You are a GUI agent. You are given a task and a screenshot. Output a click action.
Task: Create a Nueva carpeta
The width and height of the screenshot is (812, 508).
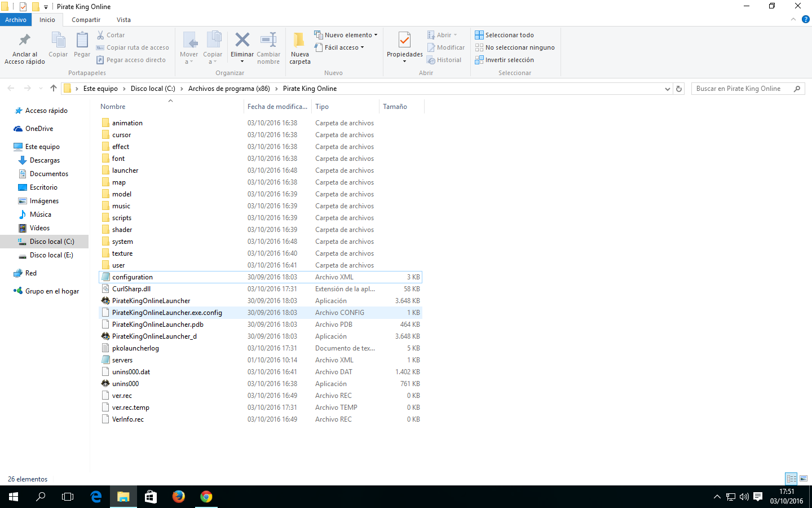(300, 49)
